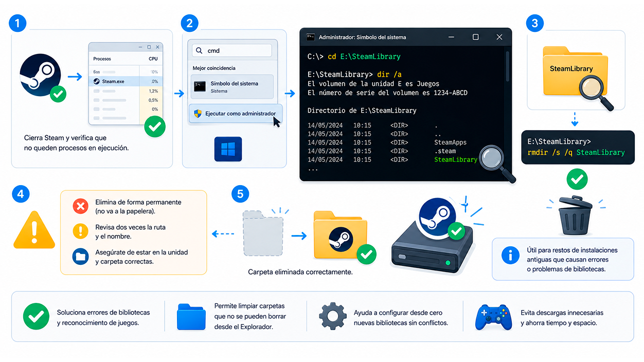Viewport: 644px width, 362px height.
Task: Select the Steam.exe process row
Action: pyautogui.click(x=126, y=81)
